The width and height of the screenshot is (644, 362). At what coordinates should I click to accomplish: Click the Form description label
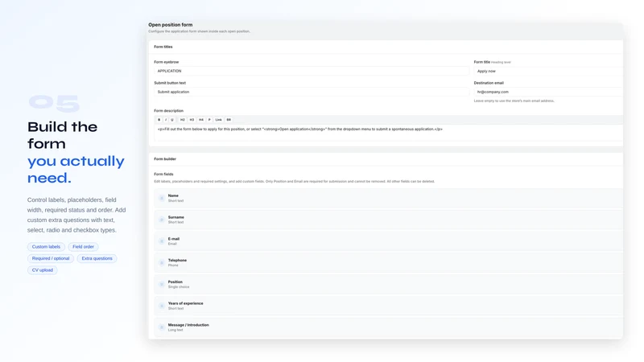(168, 111)
